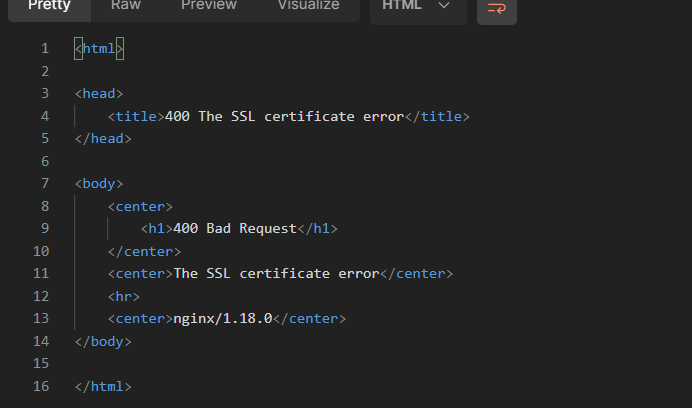Click 'The SSL certificate error' text on line 11
692x408 pixels.
276,273
